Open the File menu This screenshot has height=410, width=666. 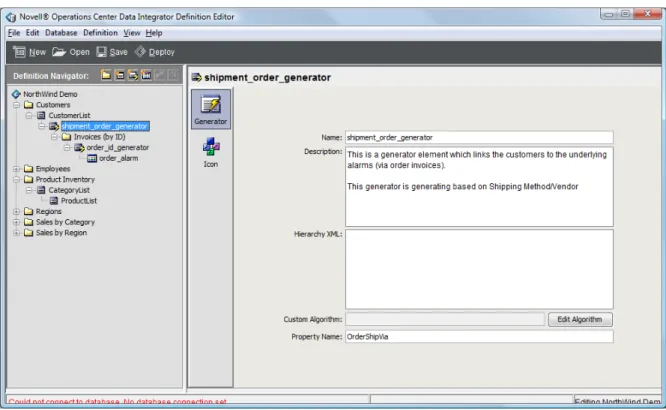point(14,33)
